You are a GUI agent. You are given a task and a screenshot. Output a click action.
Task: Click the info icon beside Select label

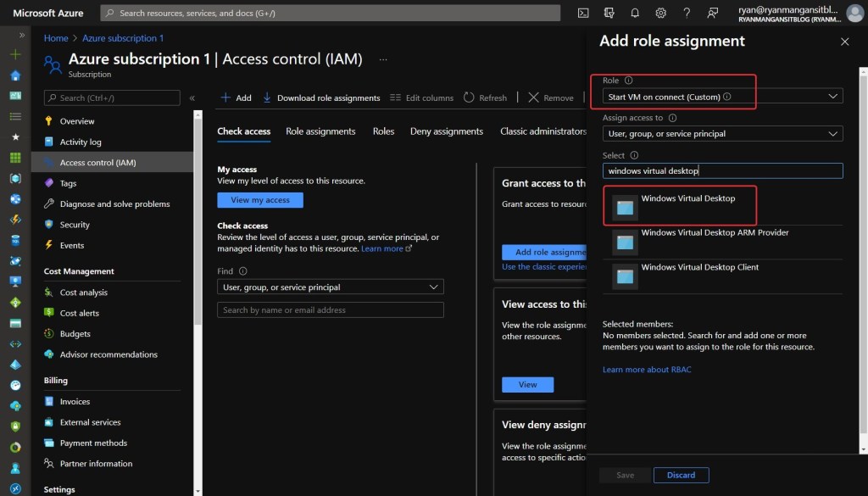[634, 155]
